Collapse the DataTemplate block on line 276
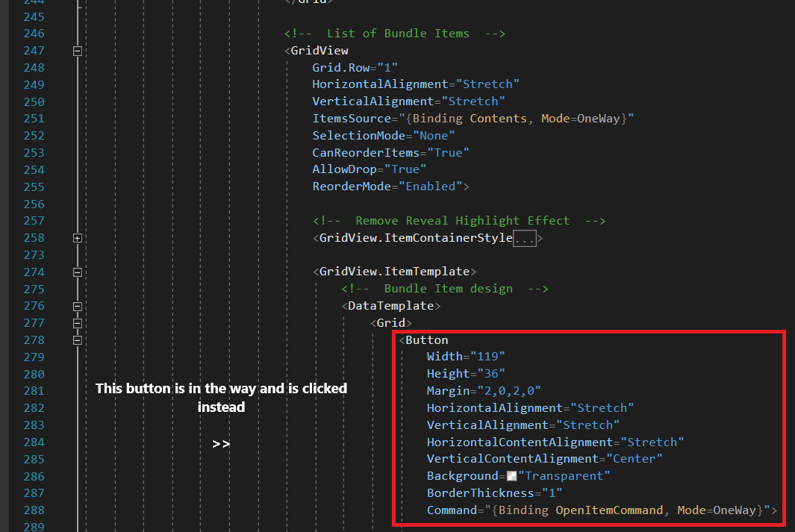The width and height of the screenshot is (795, 532). click(x=78, y=306)
